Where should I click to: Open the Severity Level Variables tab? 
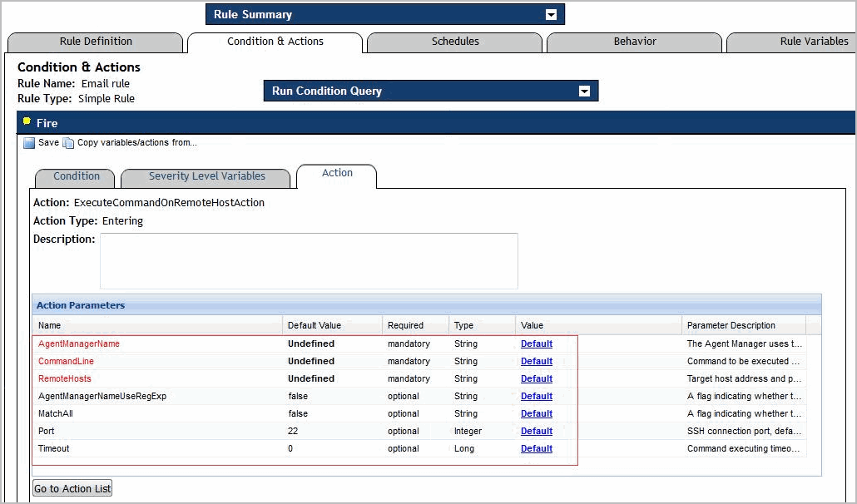(207, 176)
